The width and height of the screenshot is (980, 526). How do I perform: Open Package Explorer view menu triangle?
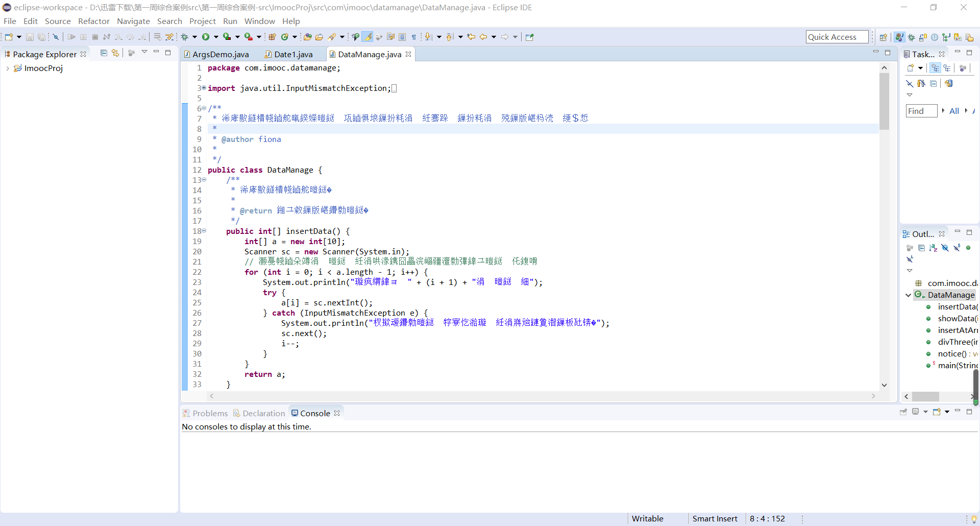144,52
